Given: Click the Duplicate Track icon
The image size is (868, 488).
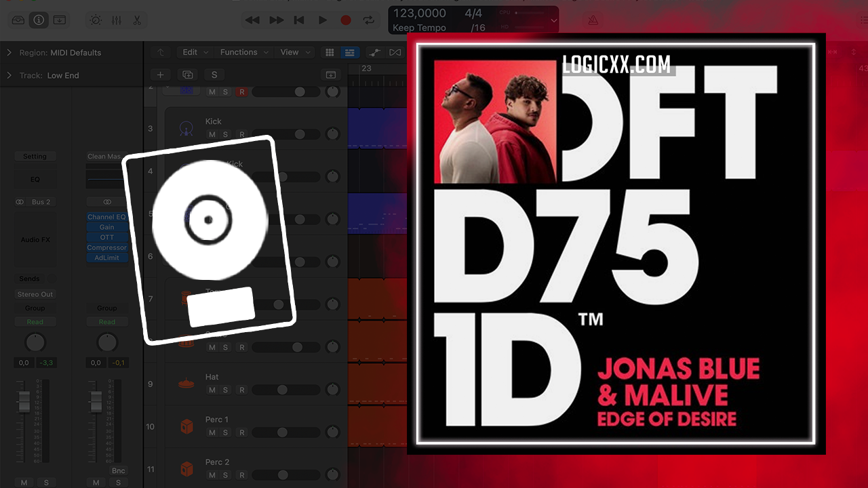Looking at the screenshot, I should tap(188, 75).
